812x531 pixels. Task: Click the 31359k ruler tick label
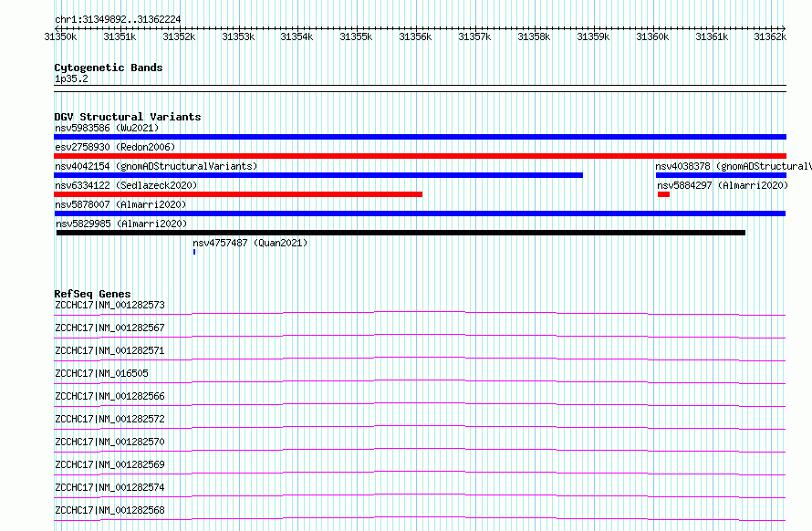593,36
